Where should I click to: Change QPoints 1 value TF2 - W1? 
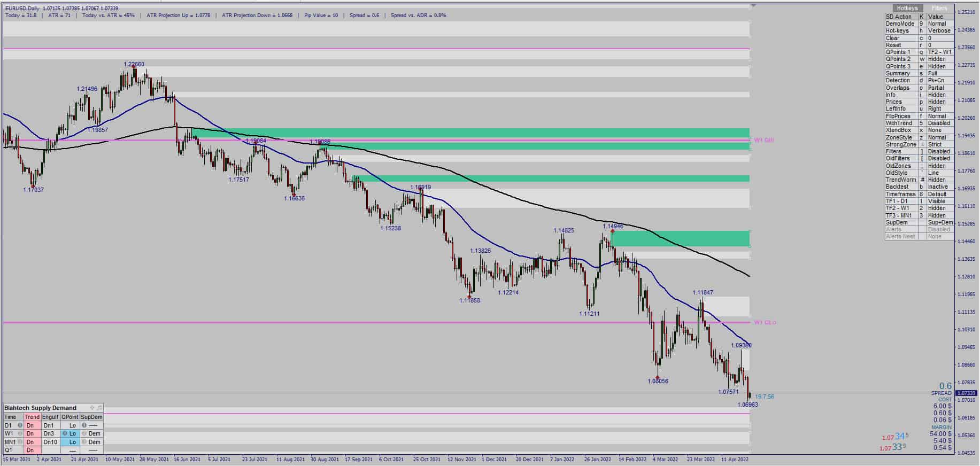[x=939, y=52]
